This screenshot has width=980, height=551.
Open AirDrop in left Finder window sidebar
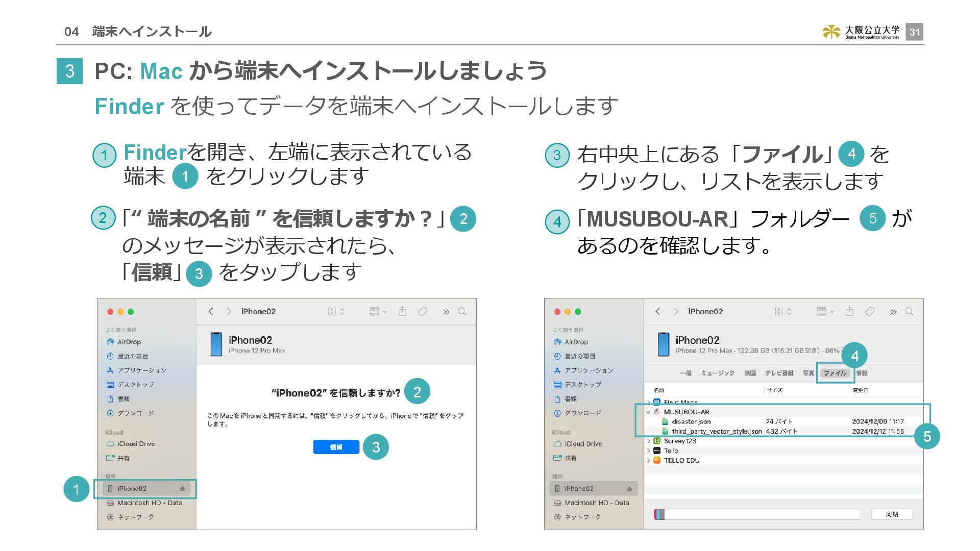tap(124, 342)
